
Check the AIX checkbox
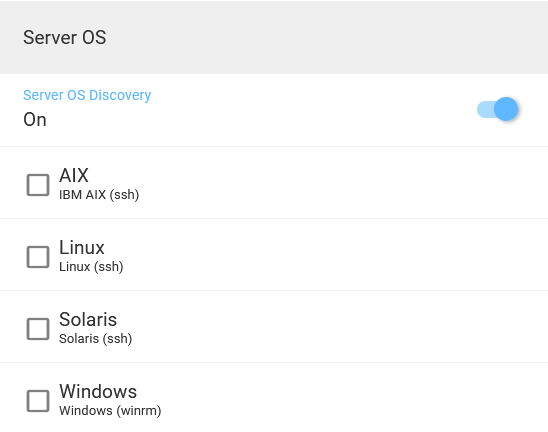point(38,185)
